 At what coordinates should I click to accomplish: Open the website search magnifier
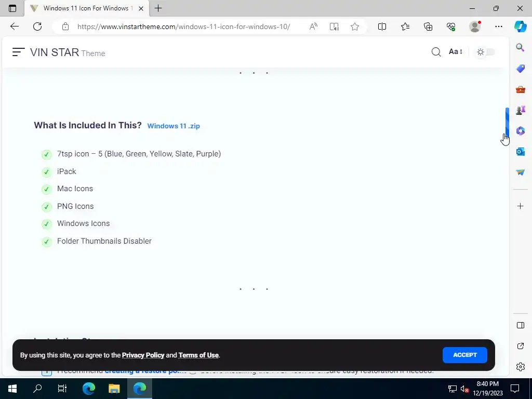tap(436, 52)
